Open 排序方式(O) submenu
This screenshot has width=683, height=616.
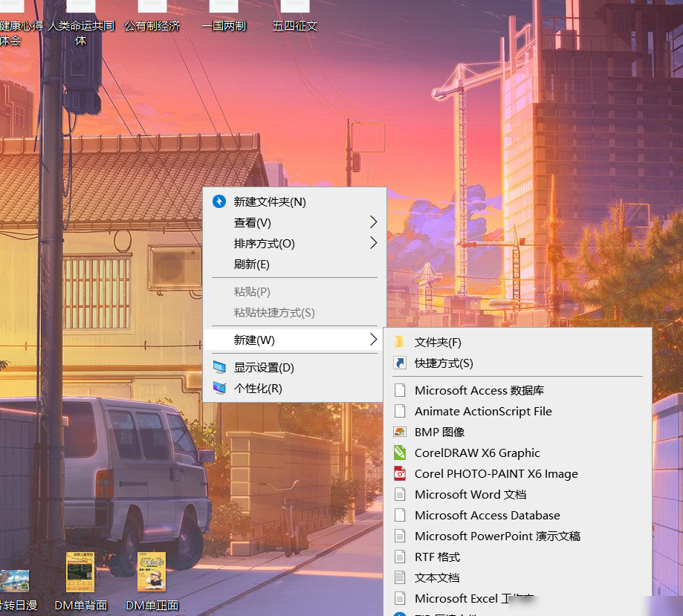coord(294,244)
